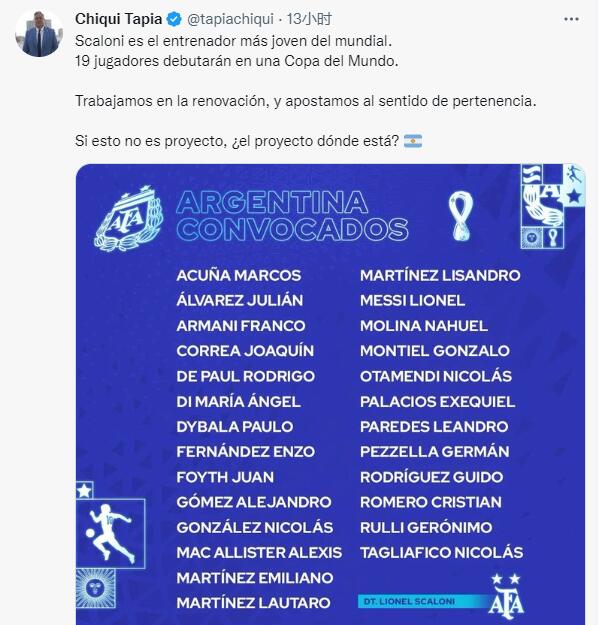Click DI MARÍA ÁNGEL in the list
Viewport: 598px width, 625px height.
238,401
